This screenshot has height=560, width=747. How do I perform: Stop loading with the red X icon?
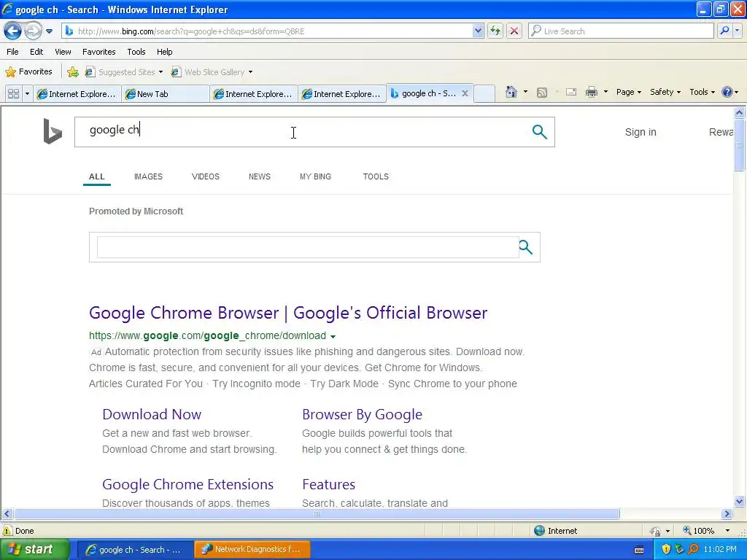(x=514, y=31)
